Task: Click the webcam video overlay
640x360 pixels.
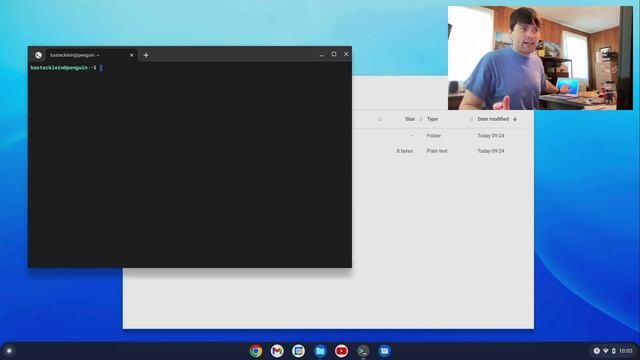Action: coord(540,58)
